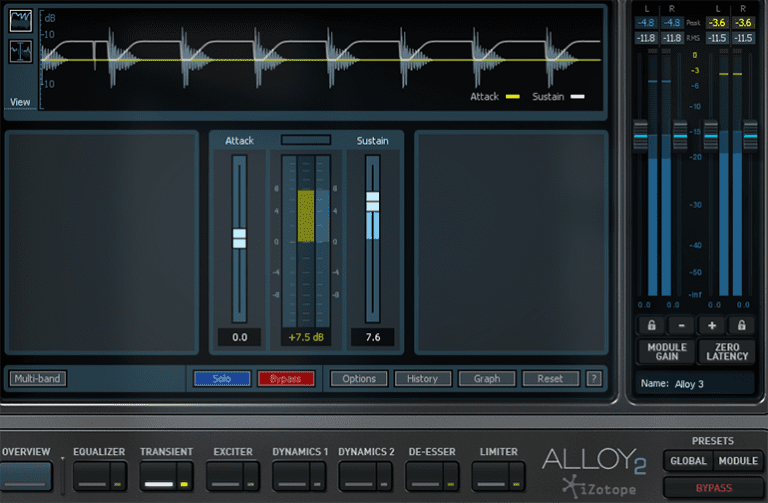Click the minus gain button

(681, 325)
